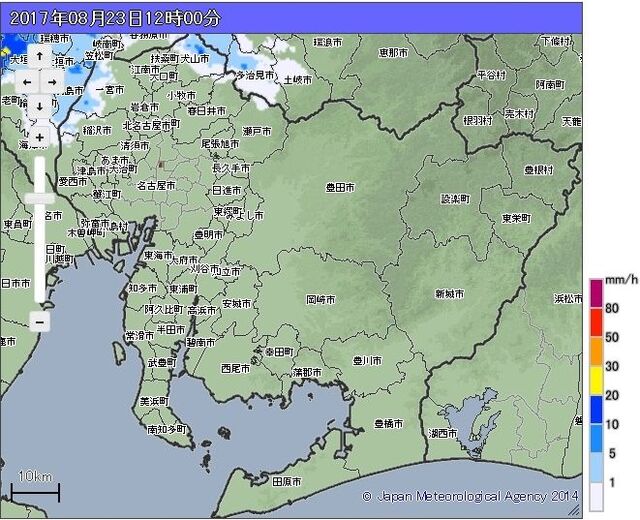Click the 小牧市 label on the map
Screen dimensions: 640x520
click(x=182, y=96)
